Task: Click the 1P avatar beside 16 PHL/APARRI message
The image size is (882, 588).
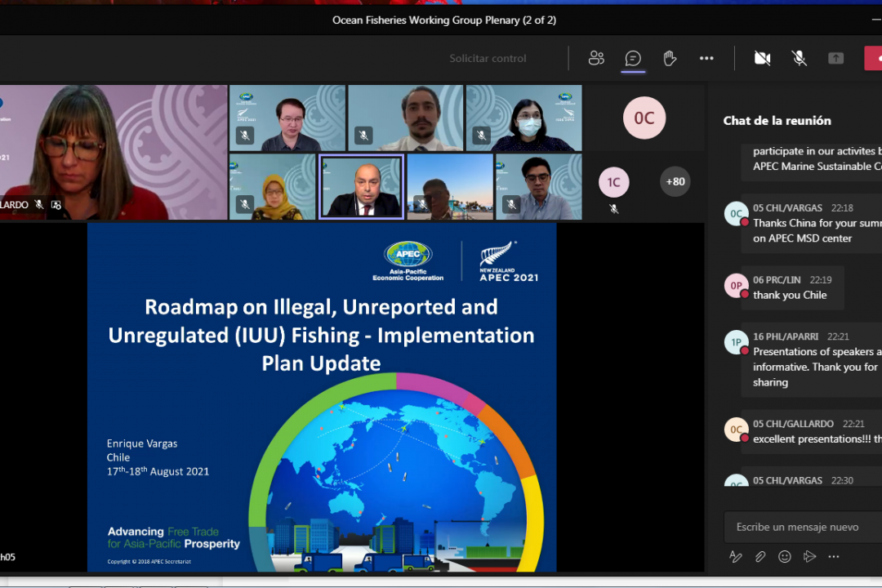Action: coord(736,343)
